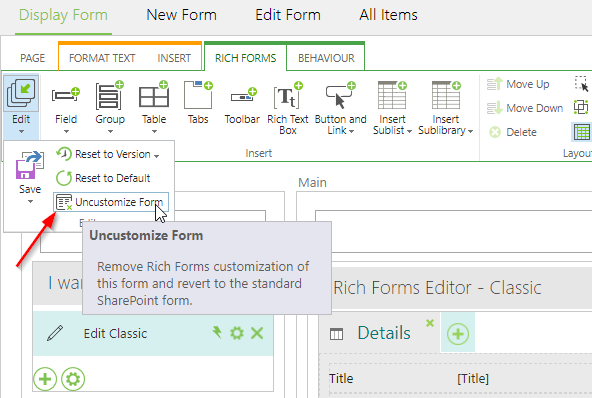Add a Tabs control
Viewport: 592px width, 398px height.
click(x=198, y=102)
